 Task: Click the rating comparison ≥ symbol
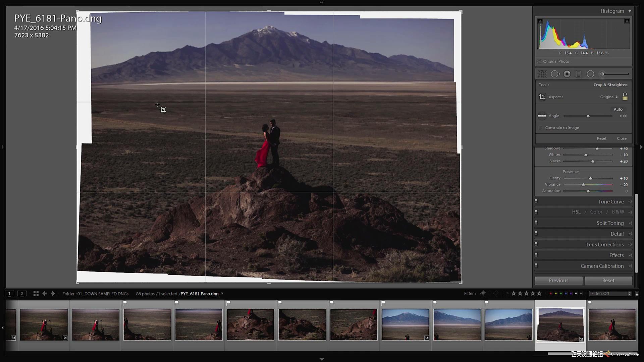[507, 294]
